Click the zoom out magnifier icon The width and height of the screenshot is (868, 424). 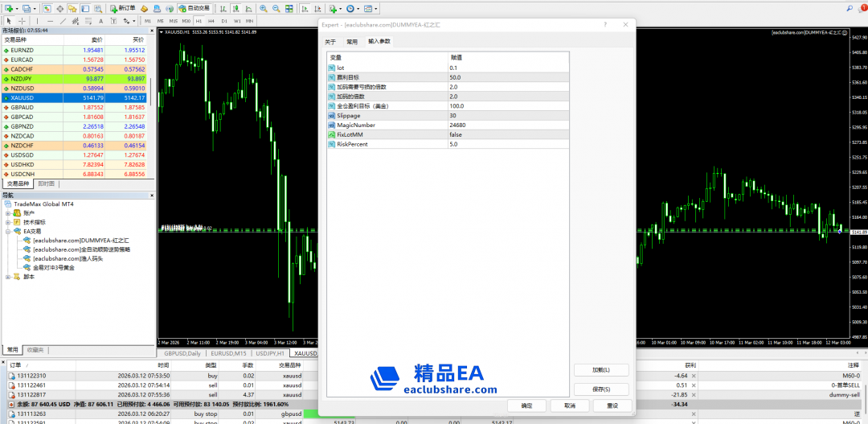(276, 8)
